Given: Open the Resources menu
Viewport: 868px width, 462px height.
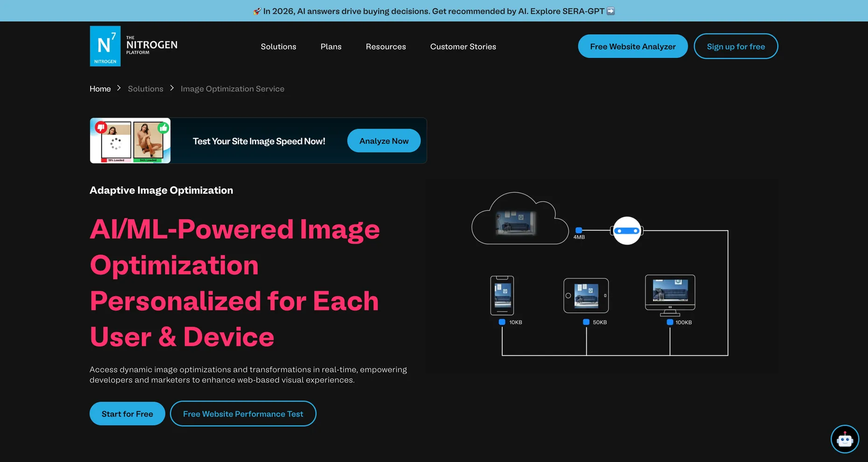Looking at the screenshot, I should (386, 47).
